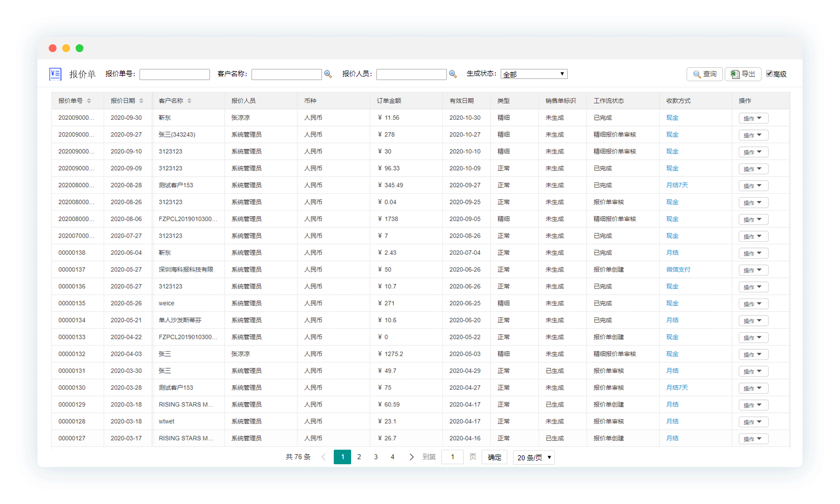The width and height of the screenshot is (840, 504).
Task: Sort the table by 报价日期 column
Action: click(x=141, y=101)
